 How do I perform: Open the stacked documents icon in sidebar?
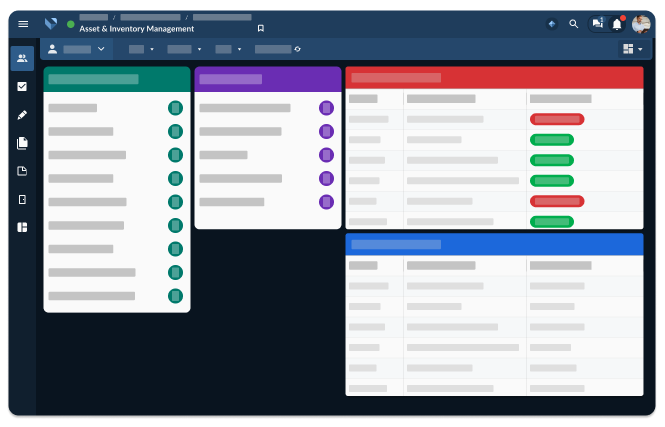[22, 143]
